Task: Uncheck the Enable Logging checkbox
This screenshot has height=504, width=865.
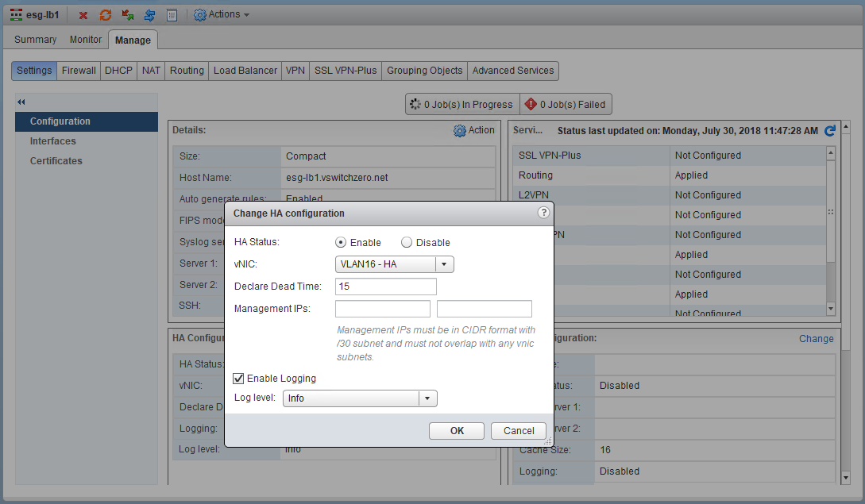Action: pos(239,379)
